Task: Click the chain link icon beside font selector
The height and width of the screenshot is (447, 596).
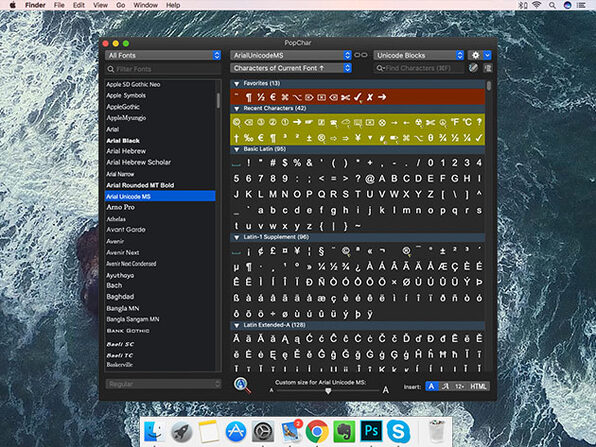Action: pos(360,55)
